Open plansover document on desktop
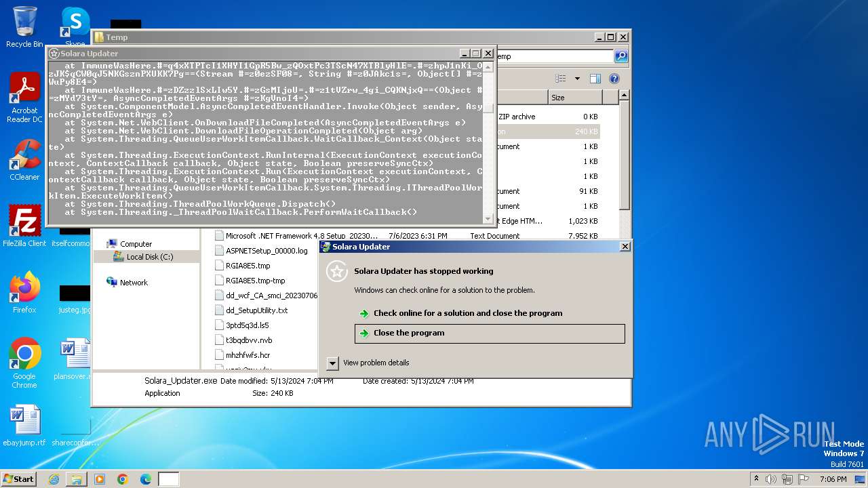This screenshot has height=488, width=868. 75,359
